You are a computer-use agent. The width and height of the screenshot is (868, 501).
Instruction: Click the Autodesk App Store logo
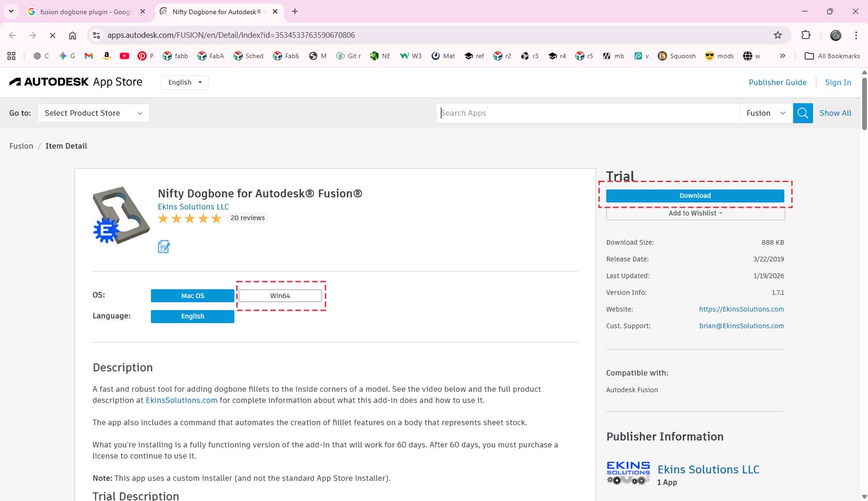pos(76,82)
